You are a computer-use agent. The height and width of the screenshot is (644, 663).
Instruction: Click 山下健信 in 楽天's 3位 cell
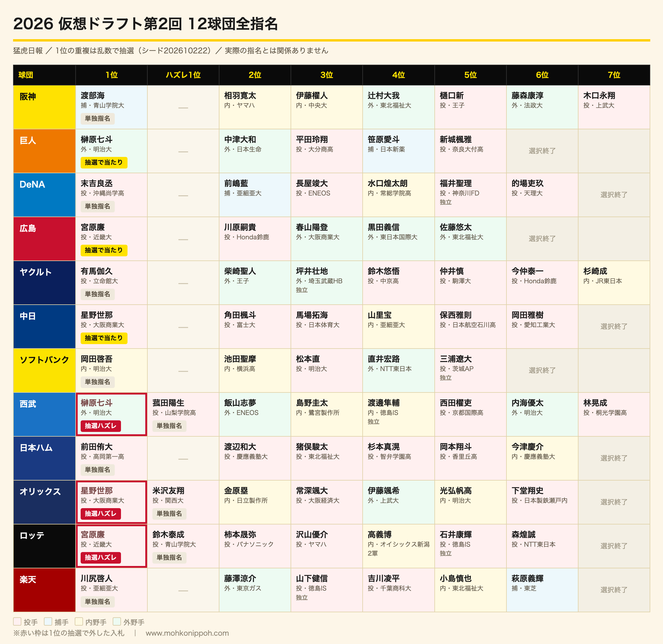[x=312, y=578]
